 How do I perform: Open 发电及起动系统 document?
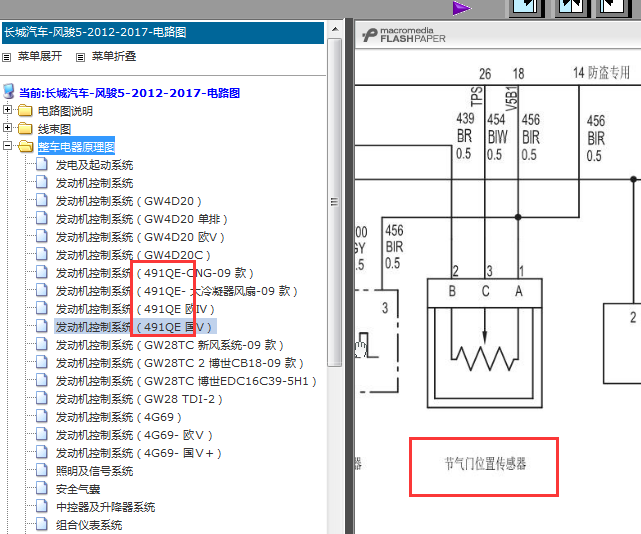[94, 165]
